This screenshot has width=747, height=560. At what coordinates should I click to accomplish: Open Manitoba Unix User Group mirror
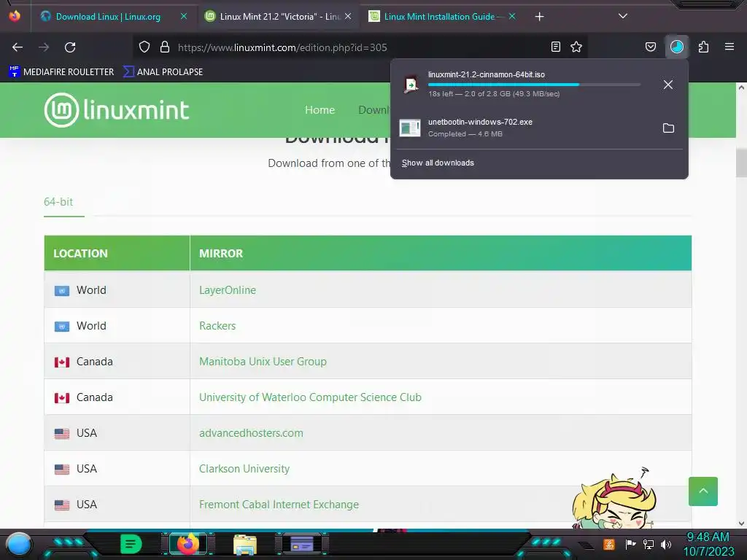[263, 362]
